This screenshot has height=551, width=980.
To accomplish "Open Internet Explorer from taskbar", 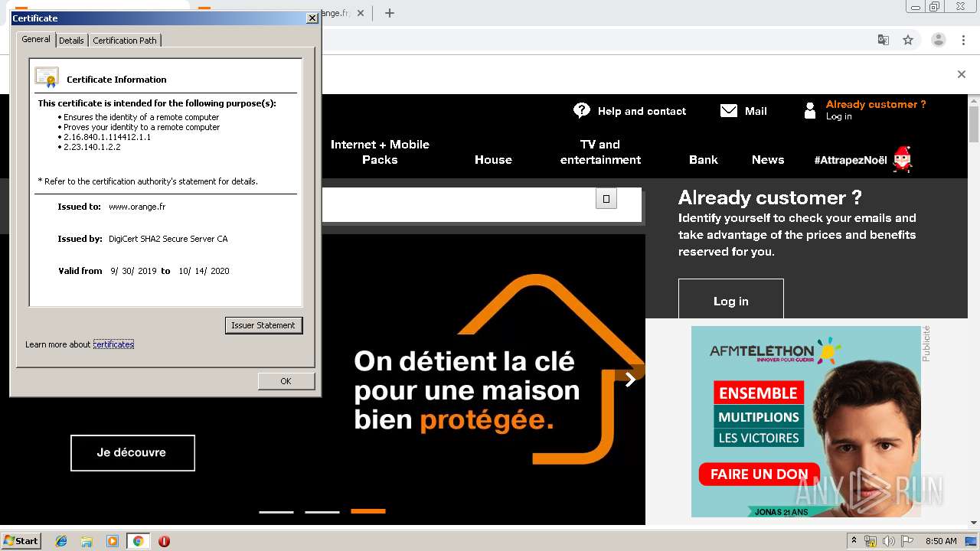I will coord(61,541).
